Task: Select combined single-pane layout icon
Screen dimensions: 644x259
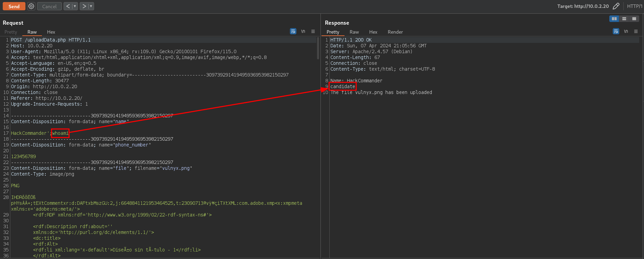Action: point(634,19)
